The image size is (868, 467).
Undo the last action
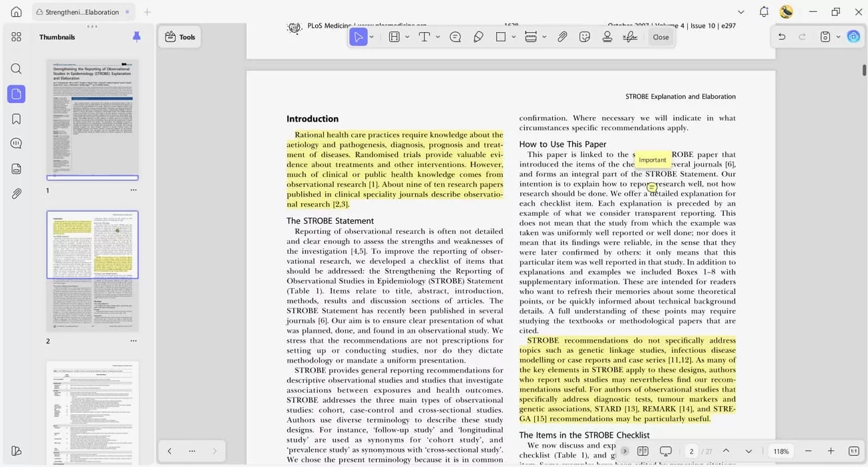(x=782, y=37)
